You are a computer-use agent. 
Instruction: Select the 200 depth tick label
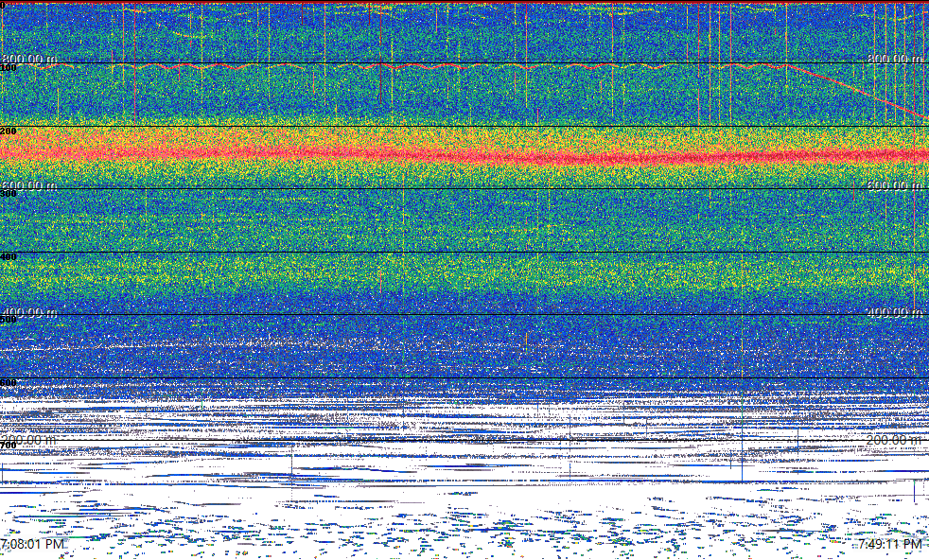coord(9,131)
